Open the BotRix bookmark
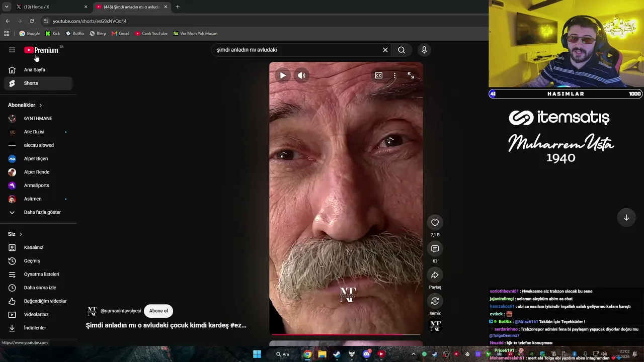Viewport: 644px width, 362px height. pos(75,34)
